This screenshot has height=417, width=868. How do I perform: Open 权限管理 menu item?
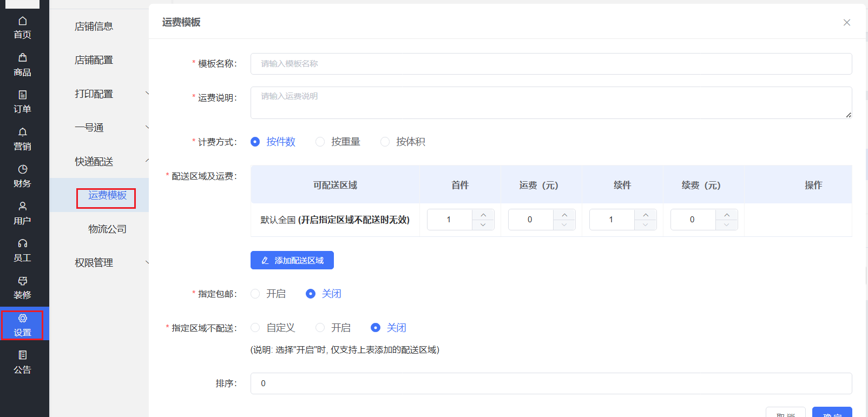point(94,262)
